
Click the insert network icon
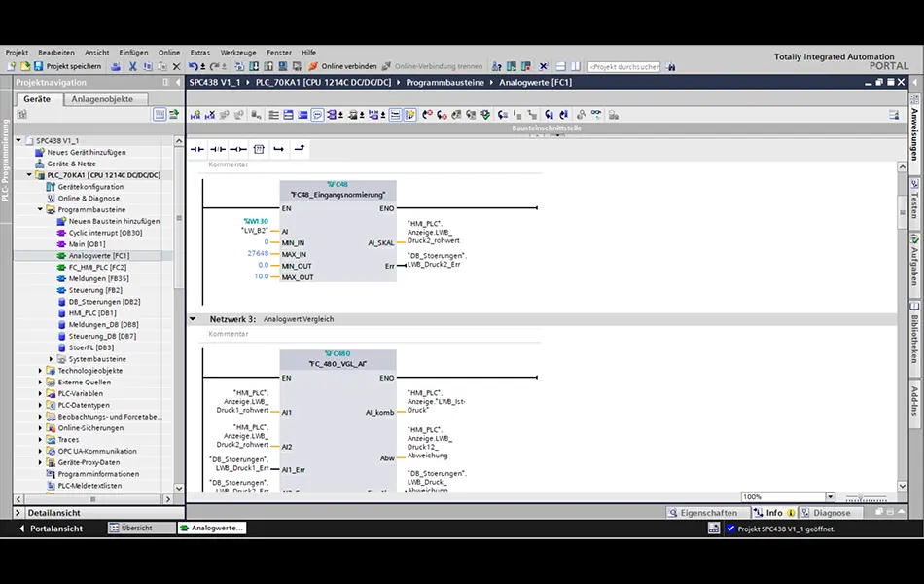pyautogui.click(x=195, y=115)
